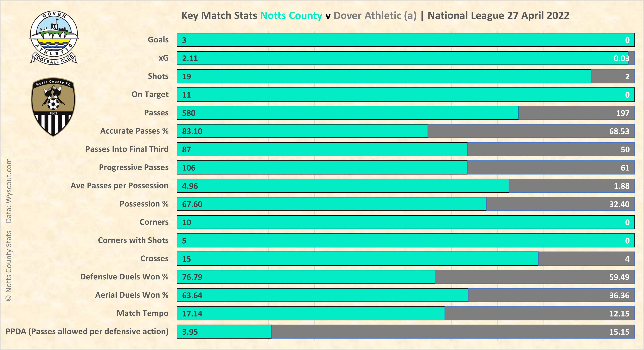Click the Possession % value 67.60
This screenshot has height=350, width=644.
192,204
